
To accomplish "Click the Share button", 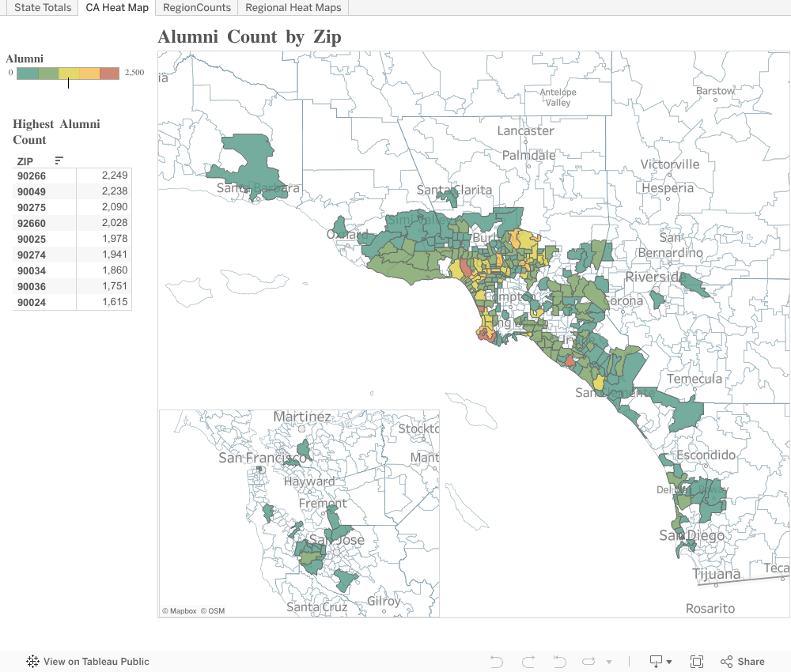I will 742,662.
